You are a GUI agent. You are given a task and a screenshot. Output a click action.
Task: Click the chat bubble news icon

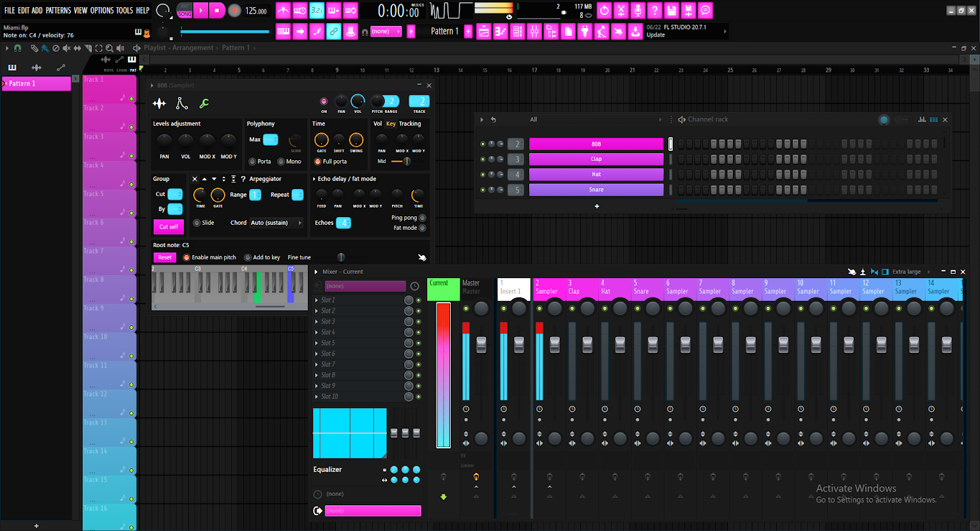point(706,11)
